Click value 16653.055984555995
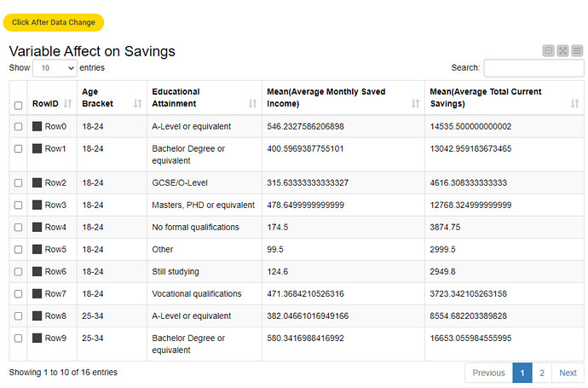This screenshot has width=588, height=388. click(470, 338)
